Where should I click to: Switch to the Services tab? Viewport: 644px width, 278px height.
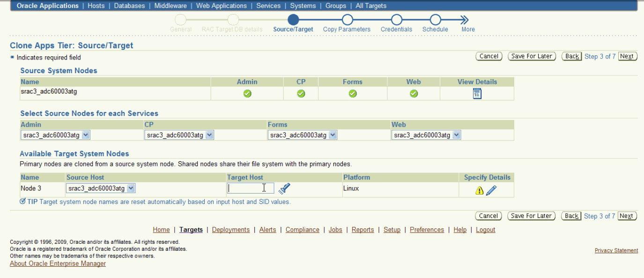tap(268, 6)
